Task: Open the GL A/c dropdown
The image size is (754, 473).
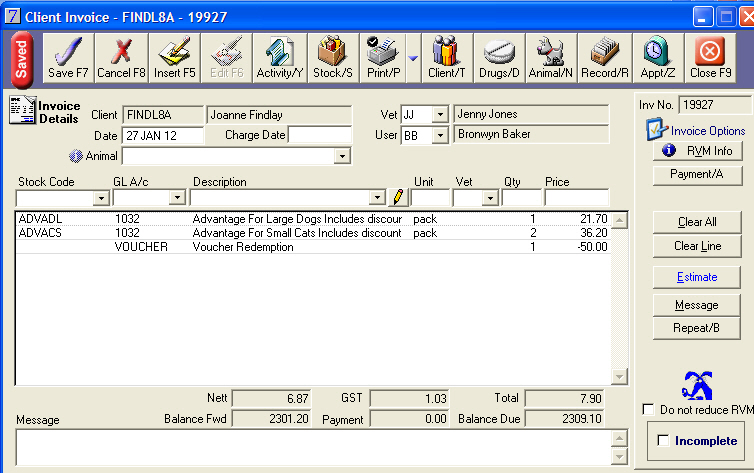Action: pyautogui.click(x=177, y=198)
